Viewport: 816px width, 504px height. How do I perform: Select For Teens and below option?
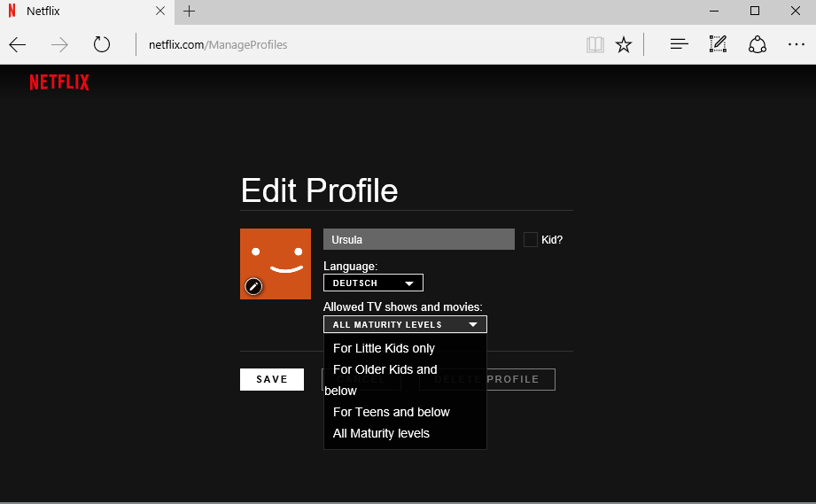tap(391, 412)
